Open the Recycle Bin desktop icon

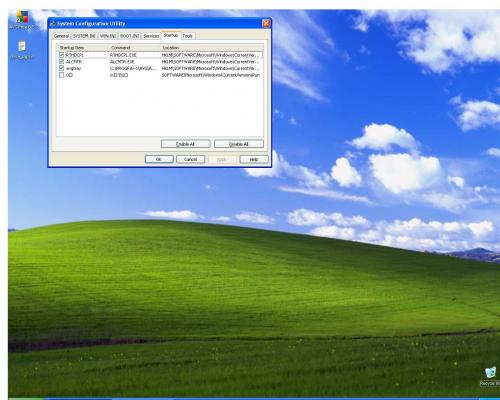[490, 372]
